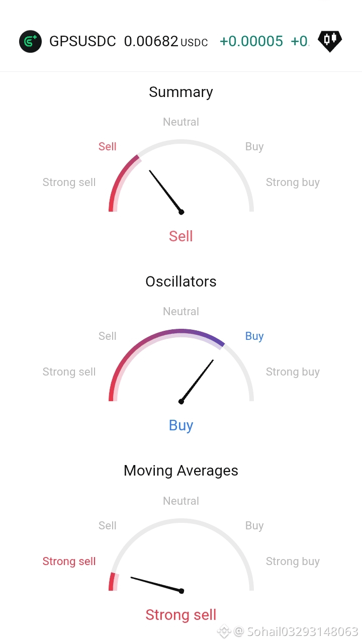Tap the GPS coin logo icon
The image size is (362, 644).
click(x=30, y=41)
